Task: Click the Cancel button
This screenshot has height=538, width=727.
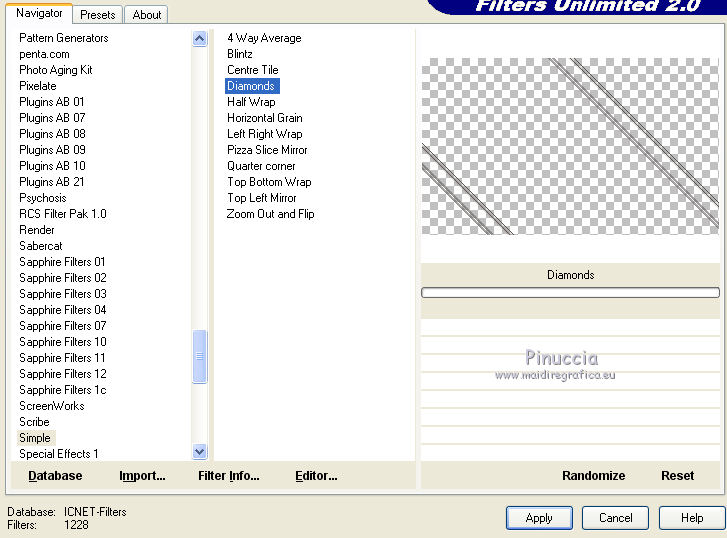Action: pos(615,518)
